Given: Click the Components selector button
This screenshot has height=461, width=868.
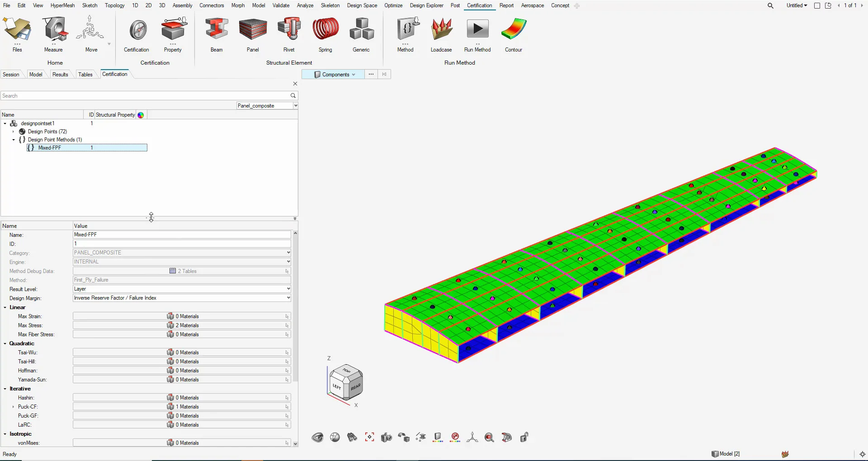Looking at the screenshot, I should tap(335, 75).
